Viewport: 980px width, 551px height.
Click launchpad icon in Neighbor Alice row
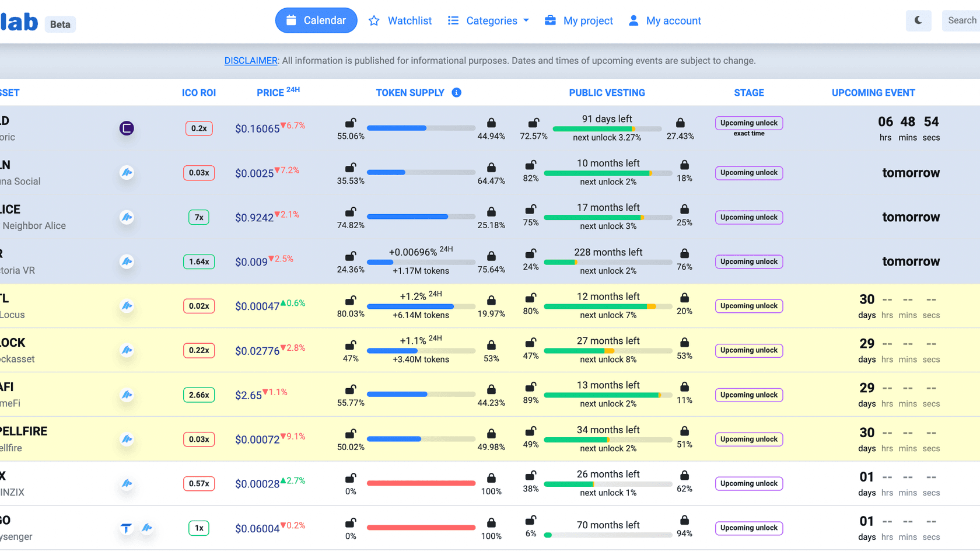(127, 217)
